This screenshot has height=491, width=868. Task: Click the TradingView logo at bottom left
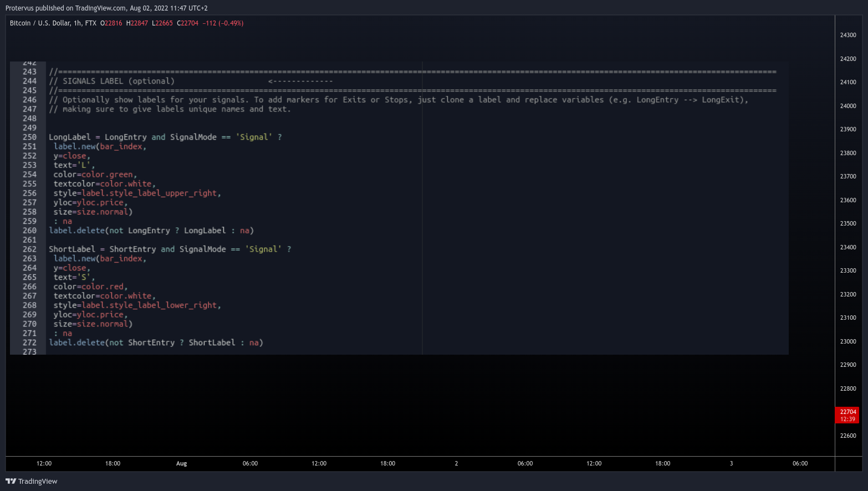tap(32, 481)
